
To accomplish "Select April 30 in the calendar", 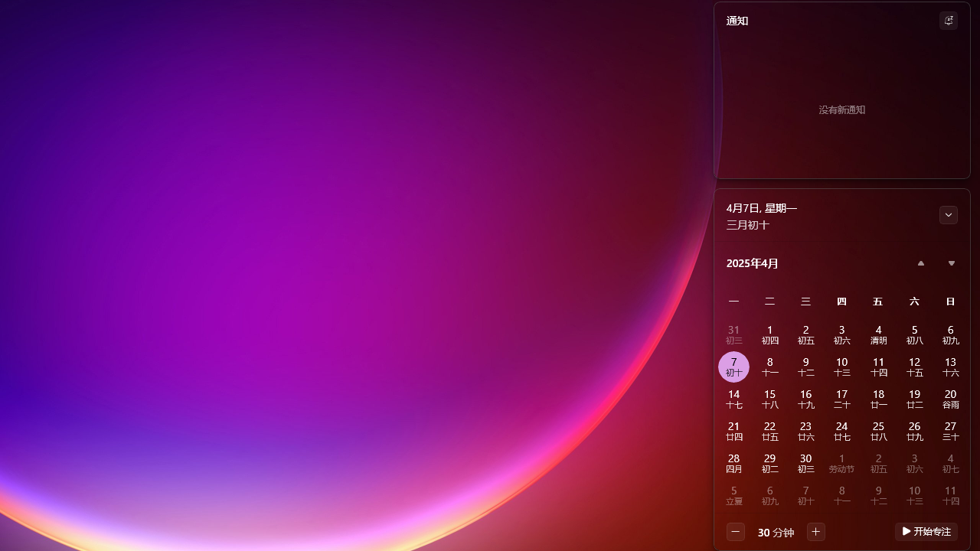I will tap(805, 464).
